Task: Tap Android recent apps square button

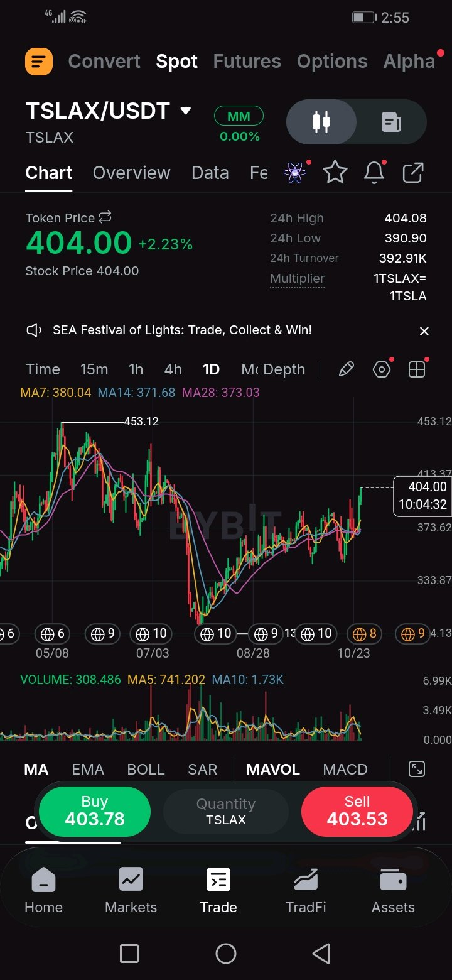Action: 129,954
